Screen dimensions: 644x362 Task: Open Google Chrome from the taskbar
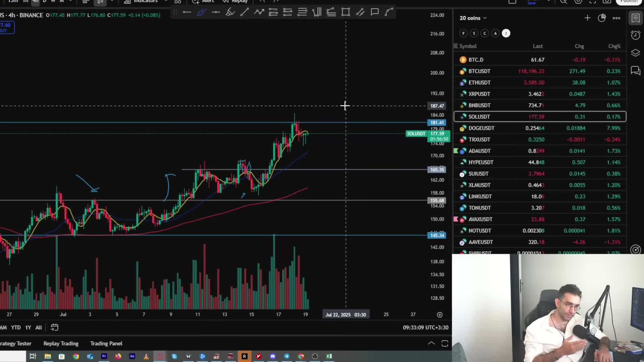coord(76,356)
